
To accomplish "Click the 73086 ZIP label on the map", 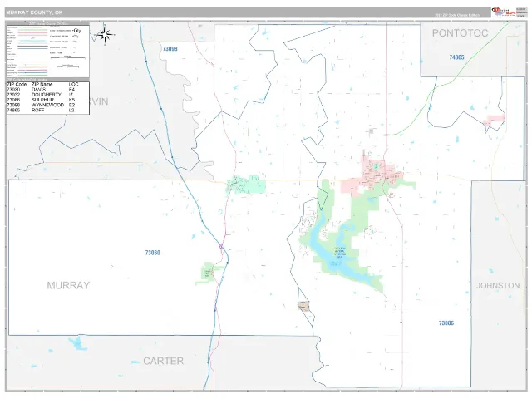I will (x=446, y=323).
